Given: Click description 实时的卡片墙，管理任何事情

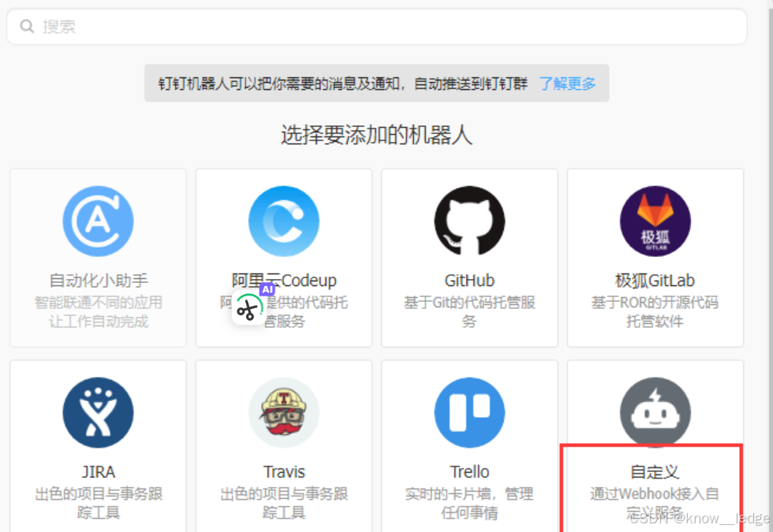Looking at the screenshot, I should coord(469,503).
